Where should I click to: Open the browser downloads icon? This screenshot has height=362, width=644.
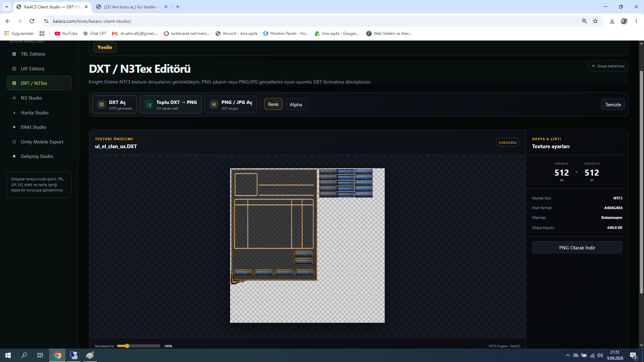point(612,21)
